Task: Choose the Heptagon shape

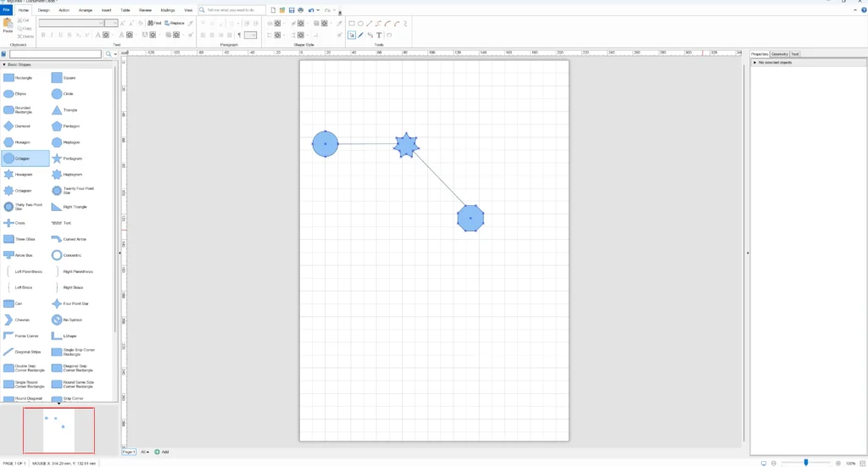Action: point(66,142)
